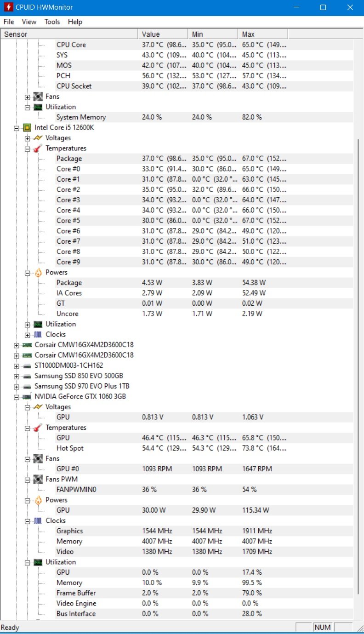Collapse the GPU Clocks node
364x634 pixels.
click(28, 520)
